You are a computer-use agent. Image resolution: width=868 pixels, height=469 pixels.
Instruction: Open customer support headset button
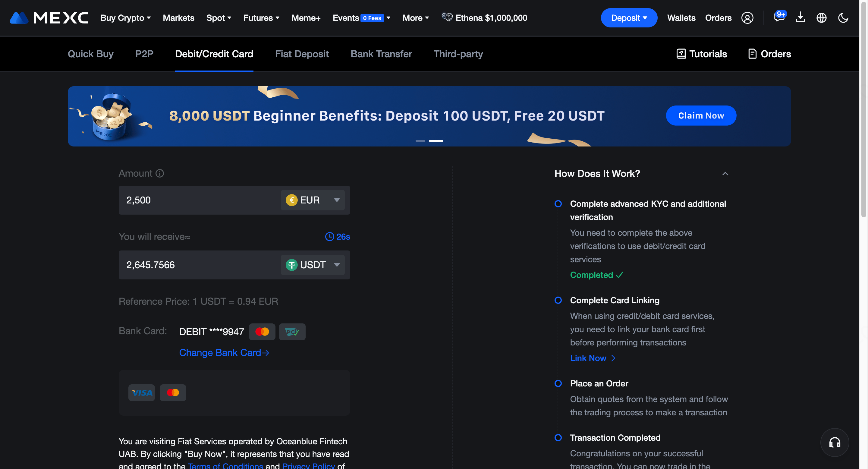point(834,442)
